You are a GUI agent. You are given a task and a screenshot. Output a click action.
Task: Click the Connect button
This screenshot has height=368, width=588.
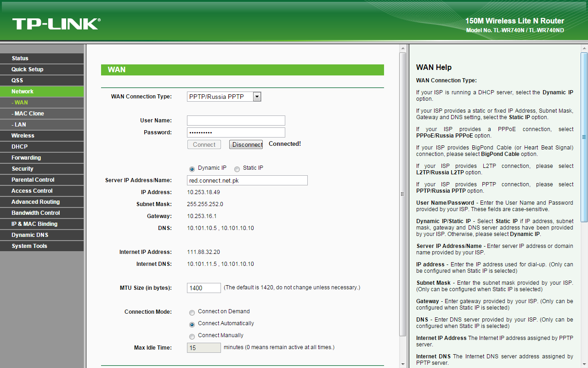(204, 144)
